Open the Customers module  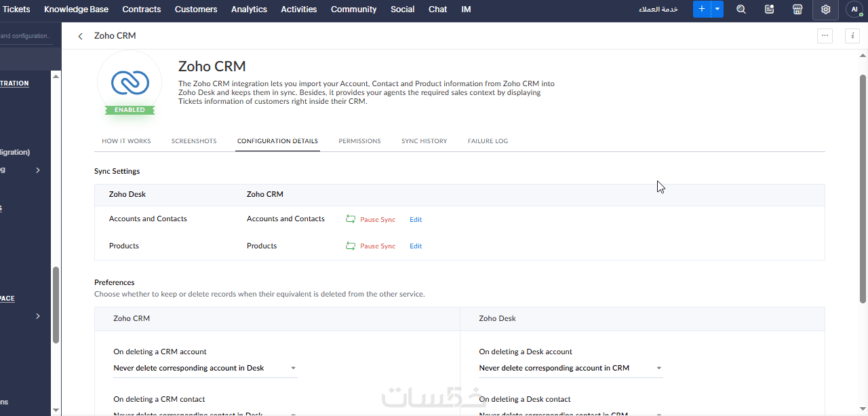click(x=196, y=10)
